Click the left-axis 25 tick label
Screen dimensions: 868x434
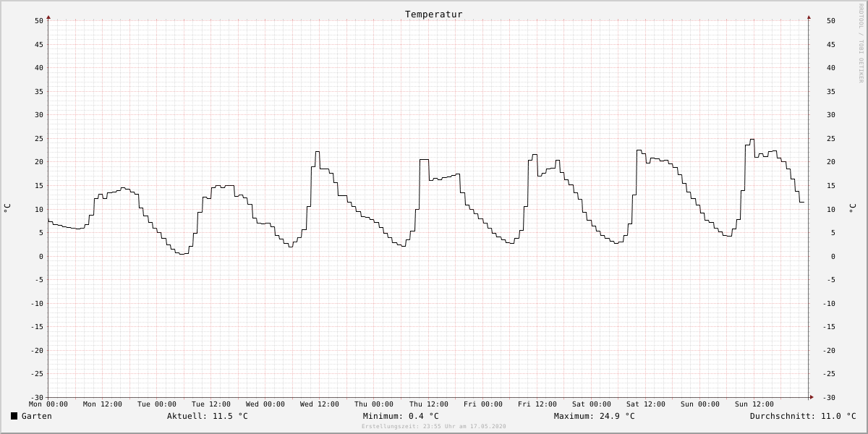tap(39, 139)
